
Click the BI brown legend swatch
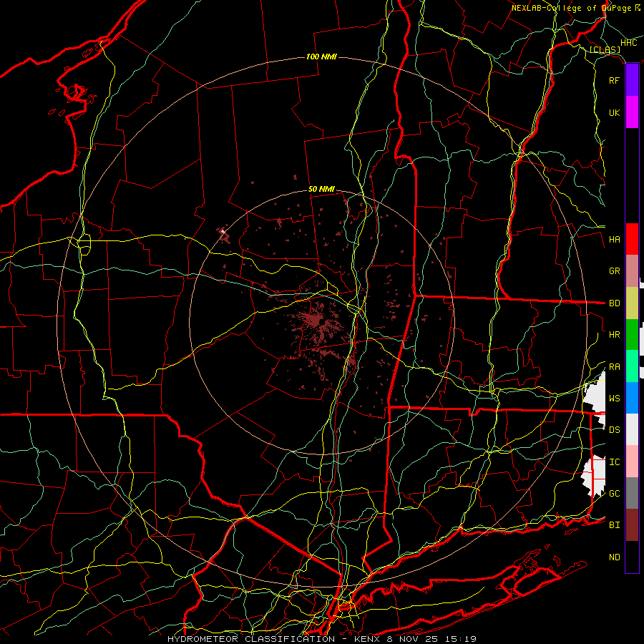(x=632, y=525)
